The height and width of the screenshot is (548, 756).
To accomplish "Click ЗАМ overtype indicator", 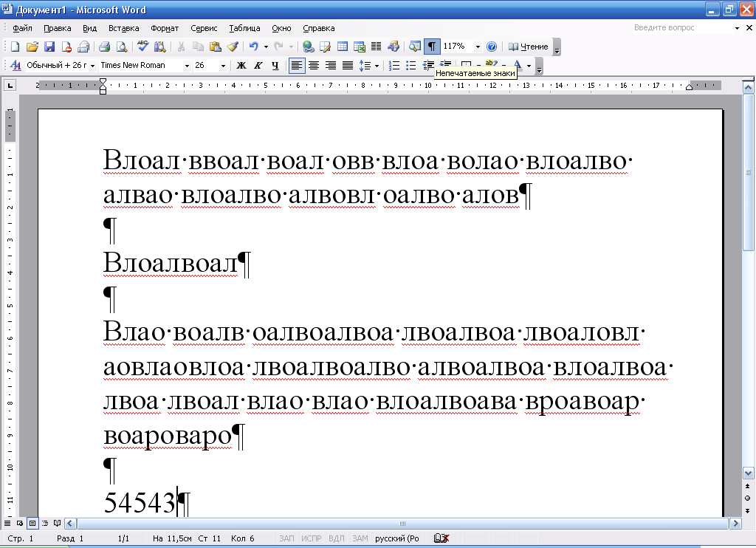I will click(360, 538).
